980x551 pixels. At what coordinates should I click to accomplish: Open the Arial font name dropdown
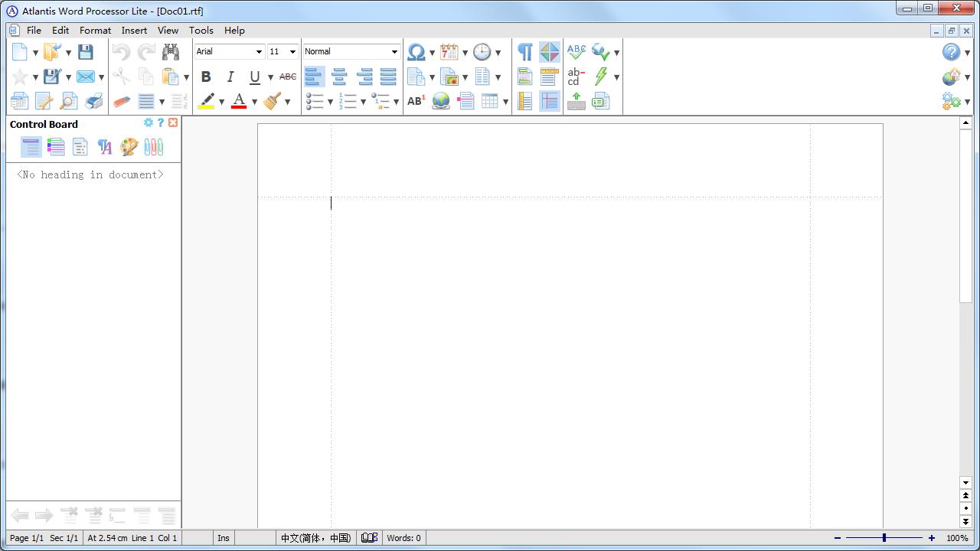coord(259,52)
